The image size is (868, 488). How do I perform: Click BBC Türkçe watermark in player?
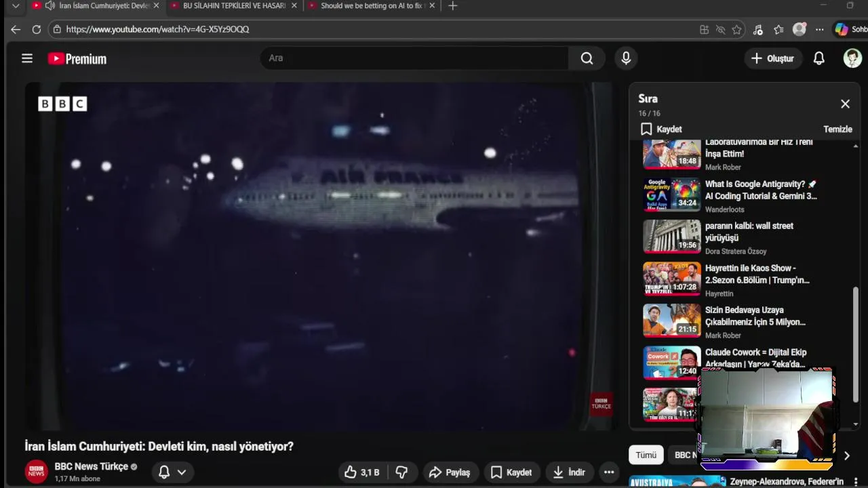pyautogui.click(x=601, y=404)
